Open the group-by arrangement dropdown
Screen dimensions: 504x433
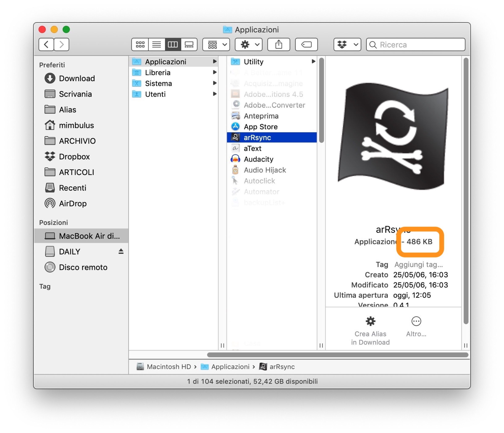pyautogui.click(x=216, y=44)
